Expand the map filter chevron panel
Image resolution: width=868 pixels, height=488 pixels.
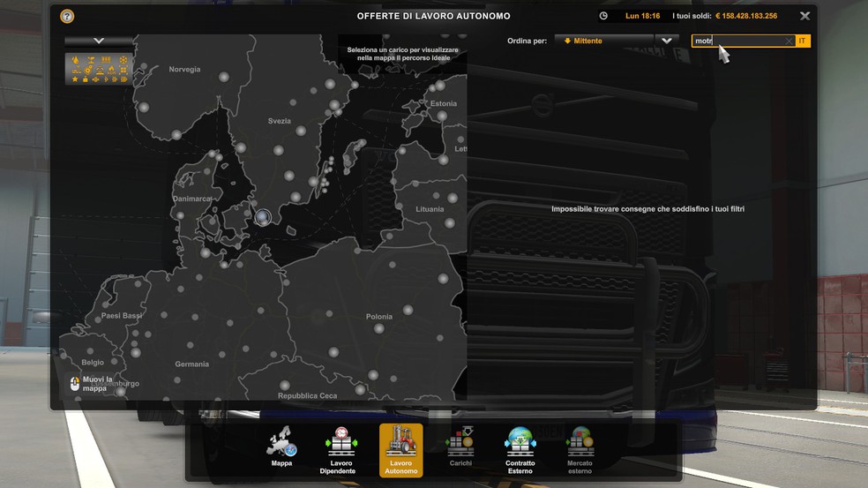click(99, 41)
